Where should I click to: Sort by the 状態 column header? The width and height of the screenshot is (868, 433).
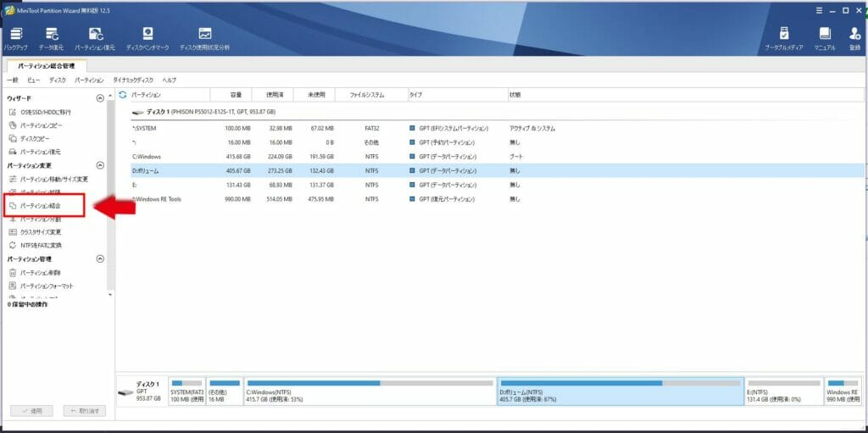pyautogui.click(x=685, y=95)
